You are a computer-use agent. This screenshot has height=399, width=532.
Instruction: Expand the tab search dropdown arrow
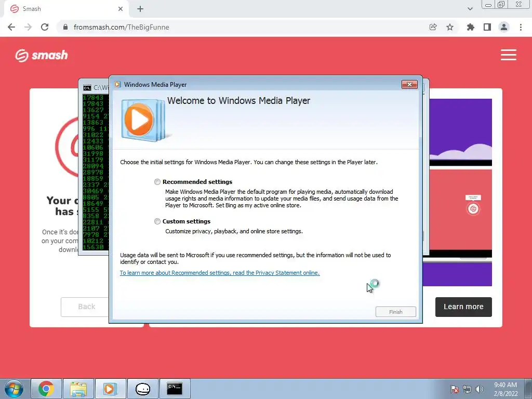click(470, 9)
